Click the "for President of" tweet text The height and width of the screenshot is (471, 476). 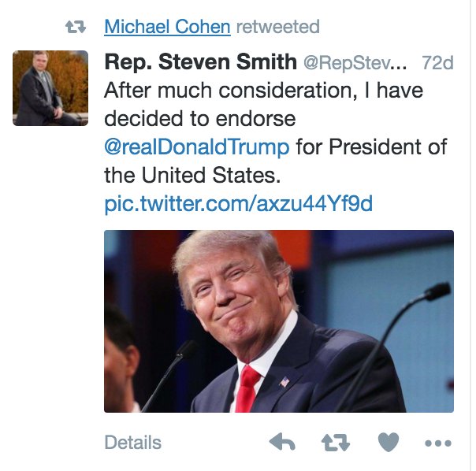371,147
